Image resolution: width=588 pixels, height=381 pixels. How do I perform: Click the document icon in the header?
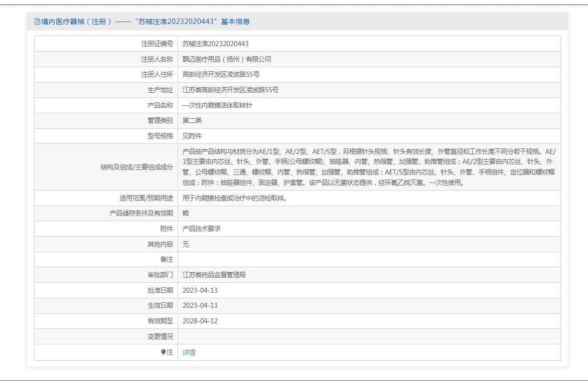tap(37, 22)
